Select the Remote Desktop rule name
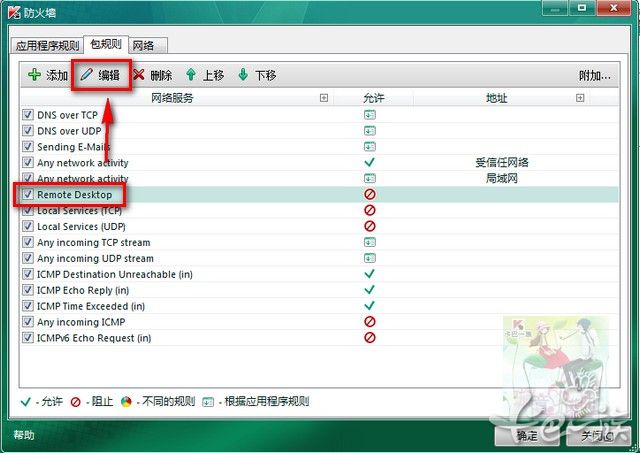Screen dimensions: 640x453 [75, 195]
